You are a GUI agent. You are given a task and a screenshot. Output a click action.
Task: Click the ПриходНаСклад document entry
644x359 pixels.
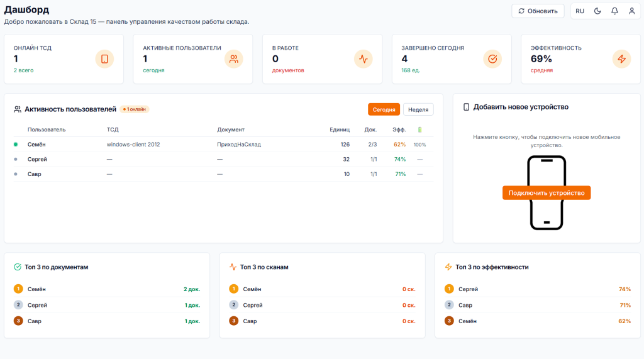pyautogui.click(x=239, y=145)
